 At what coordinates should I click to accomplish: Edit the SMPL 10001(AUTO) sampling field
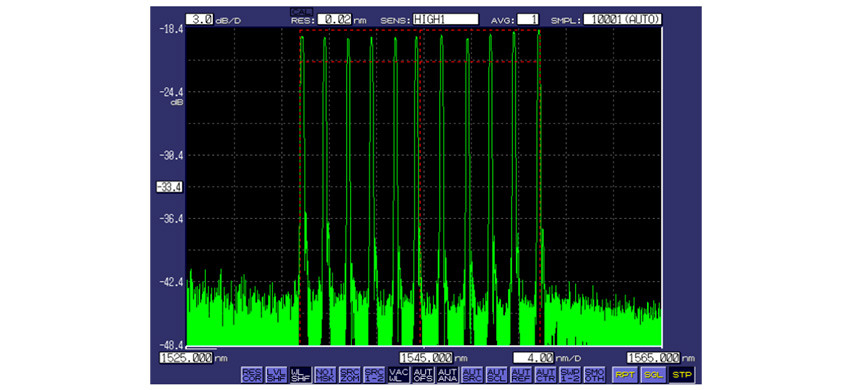click(623, 20)
